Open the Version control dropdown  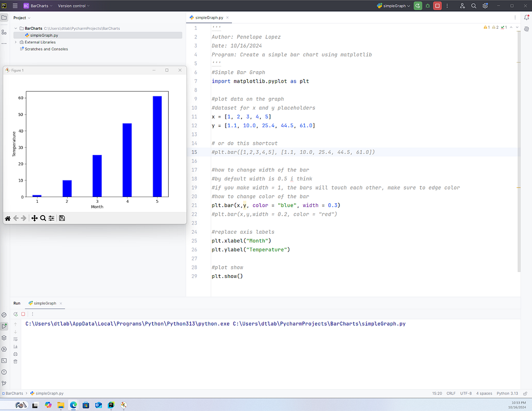pos(73,6)
